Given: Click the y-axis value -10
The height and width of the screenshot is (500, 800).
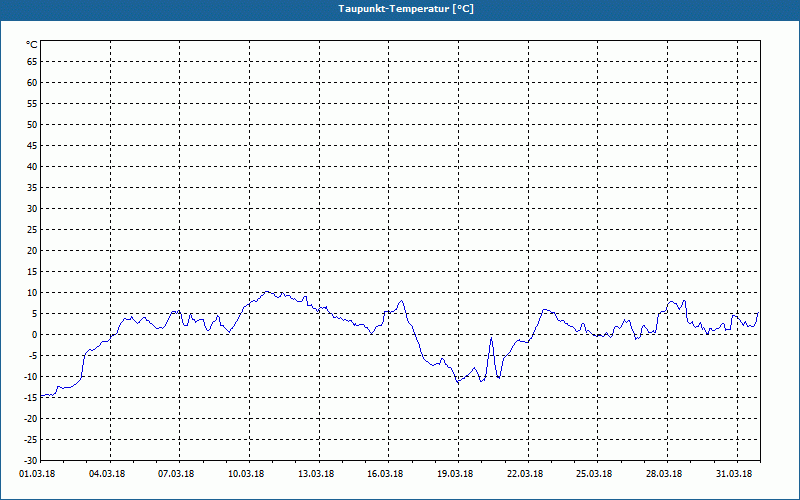Looking at the screenshot, I should click(31, 377).
